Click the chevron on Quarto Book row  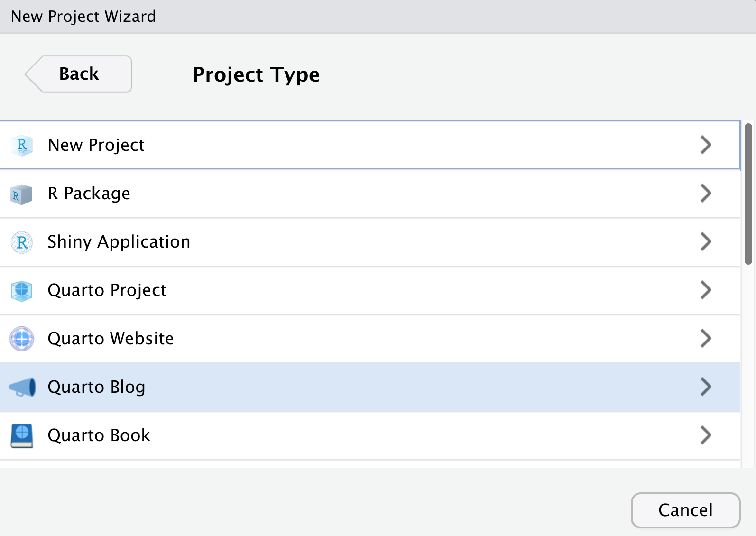(706, 435)
